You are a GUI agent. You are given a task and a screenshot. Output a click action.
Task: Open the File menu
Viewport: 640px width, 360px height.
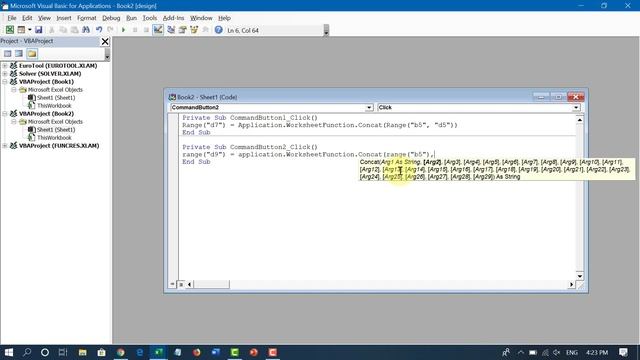[11, 18]
